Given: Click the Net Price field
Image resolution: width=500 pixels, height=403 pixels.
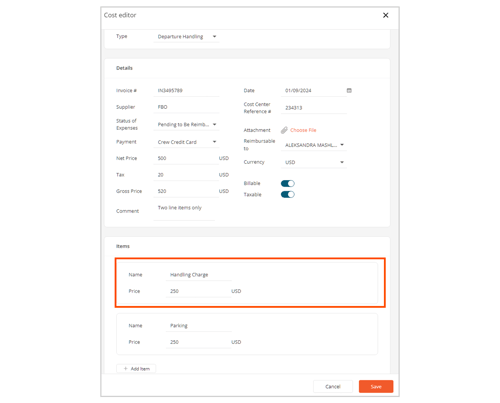Looking at the screenshot, I should (x=186, y=158).
